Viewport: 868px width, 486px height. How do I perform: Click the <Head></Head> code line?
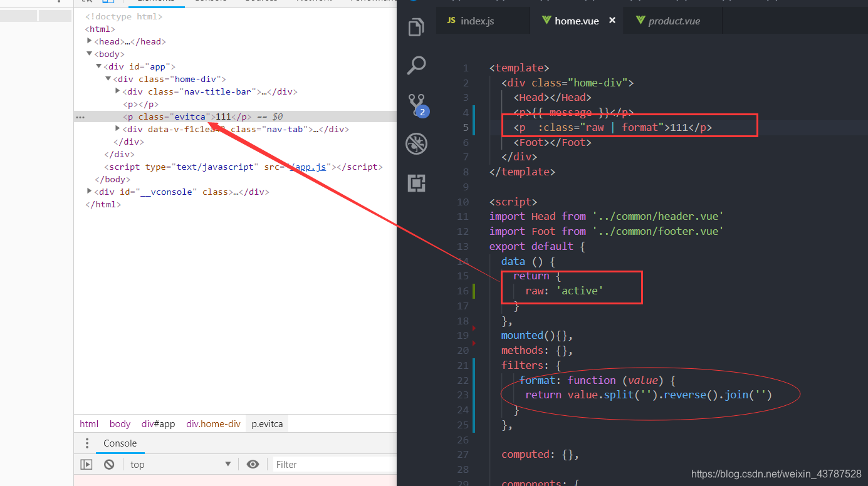pyautogui.click(x=552, y=97)
